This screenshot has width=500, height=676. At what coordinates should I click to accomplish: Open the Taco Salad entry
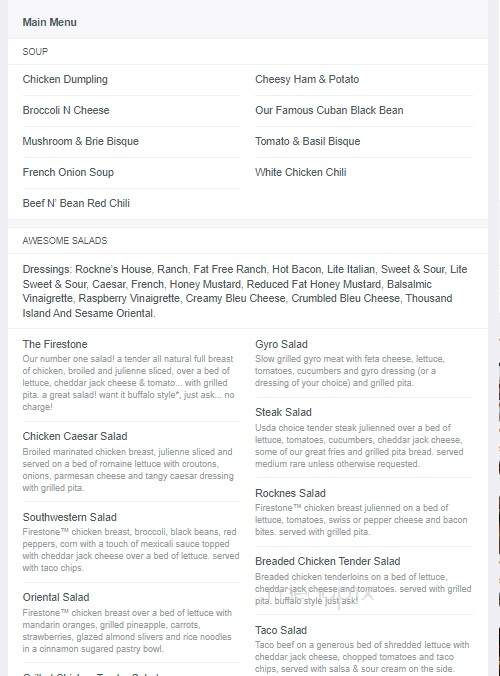(x=281, y=630)
